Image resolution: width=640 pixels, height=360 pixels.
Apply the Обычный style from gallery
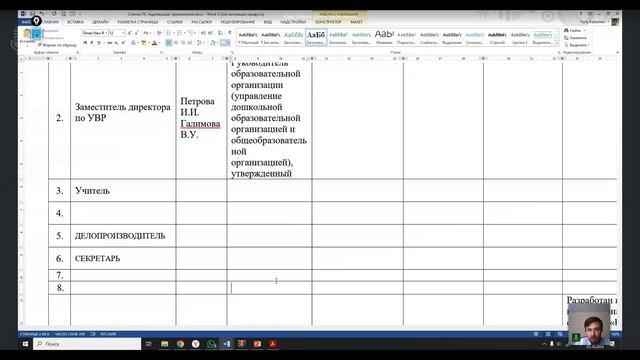(x=248, y=38)
